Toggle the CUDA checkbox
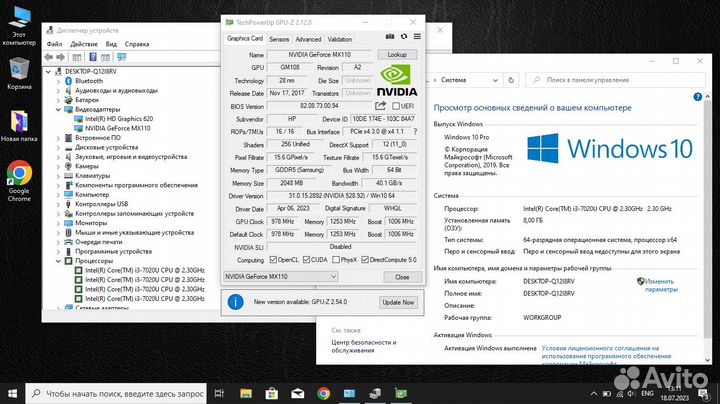The height and width of the screenshot is (404, 720). point(306,260)
